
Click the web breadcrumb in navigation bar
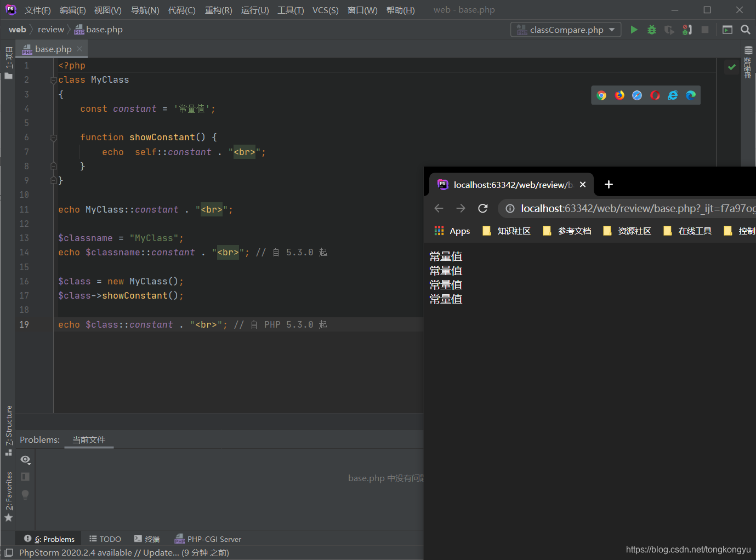(17, 30)
